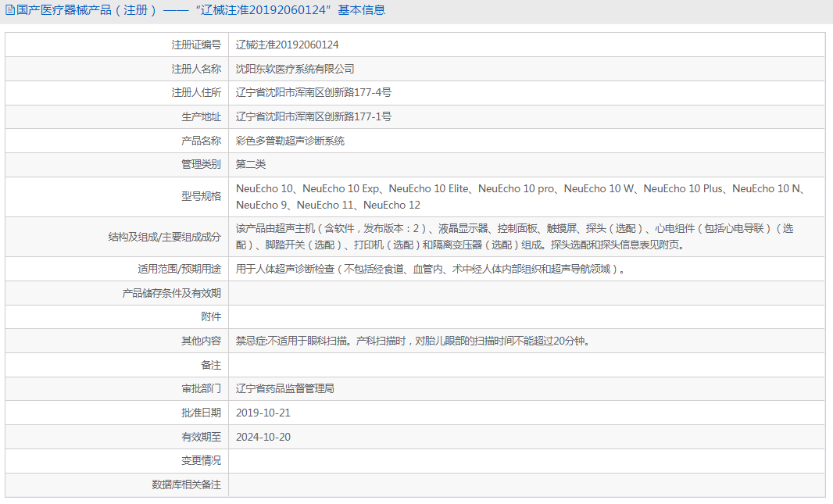Click the document icon beside the page title
Viewport: 833px width, 504px height.
click(9, 10)
